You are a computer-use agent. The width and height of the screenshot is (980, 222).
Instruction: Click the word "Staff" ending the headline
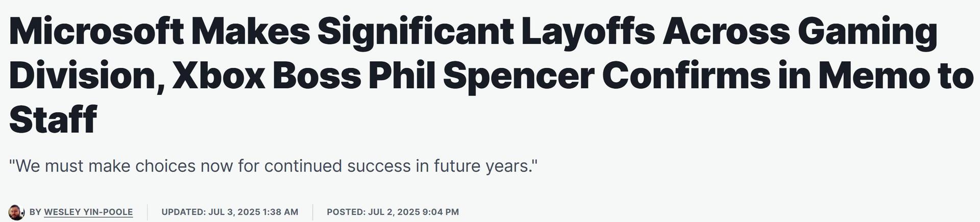pyautogui.click(x=53, y=119)
